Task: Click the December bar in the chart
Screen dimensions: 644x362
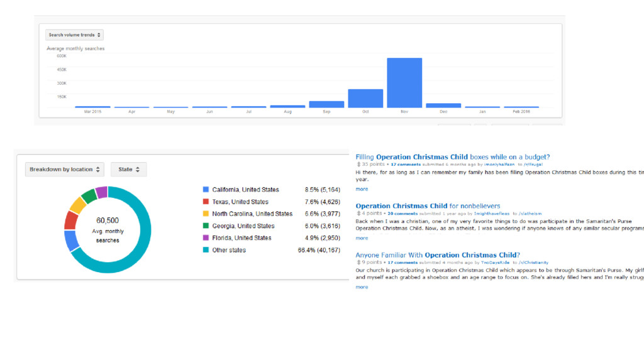Action: coord(443,106)
